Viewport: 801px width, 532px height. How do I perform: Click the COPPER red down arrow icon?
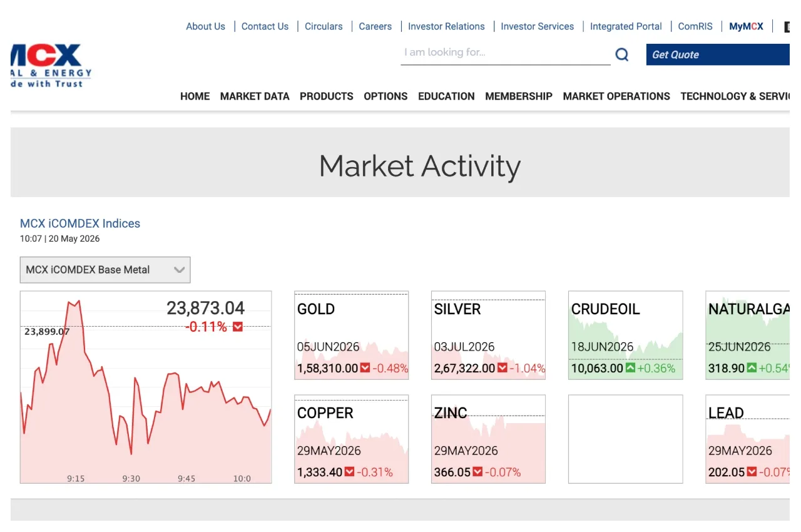coord(350,472)
